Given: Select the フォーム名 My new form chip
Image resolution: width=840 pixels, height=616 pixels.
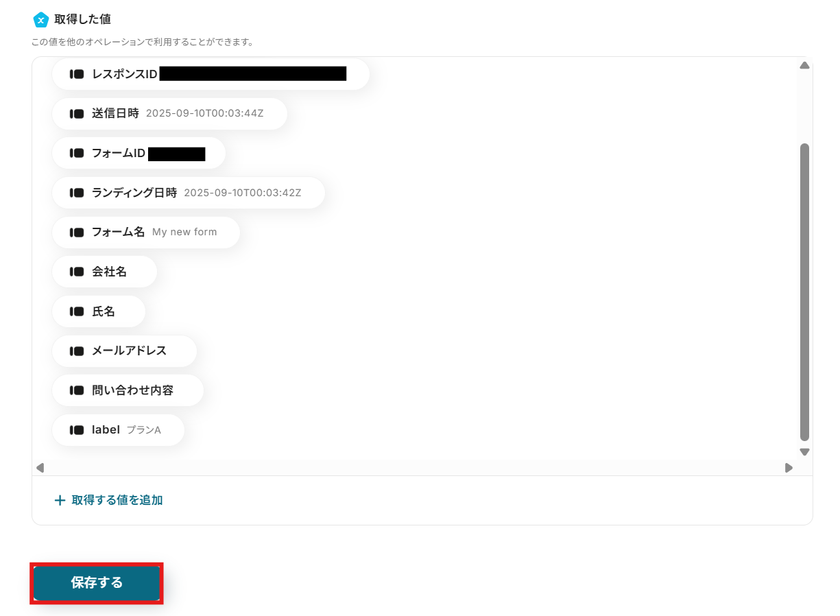Looking at the screenshot, I should 146,233.
